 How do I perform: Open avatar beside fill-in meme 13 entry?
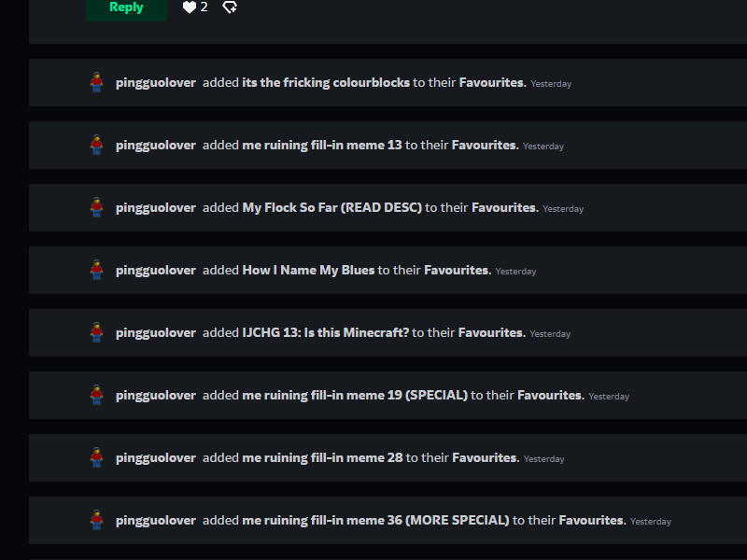[97, 145]
